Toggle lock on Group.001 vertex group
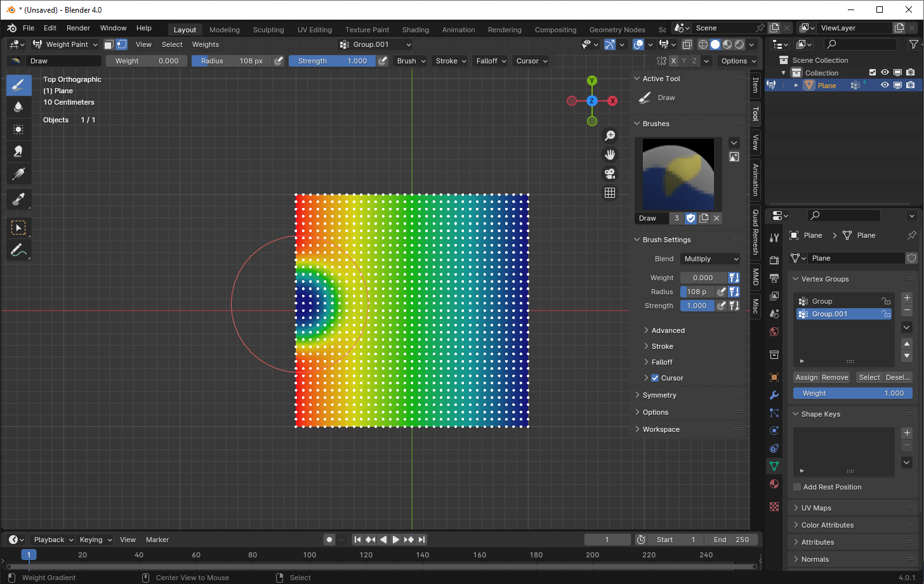 886,314
